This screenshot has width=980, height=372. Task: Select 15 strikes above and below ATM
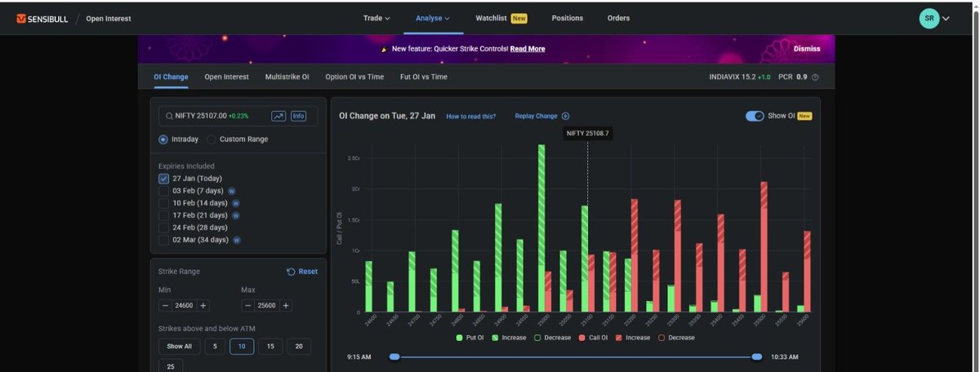pyautogui.click(x=270, y=347)
